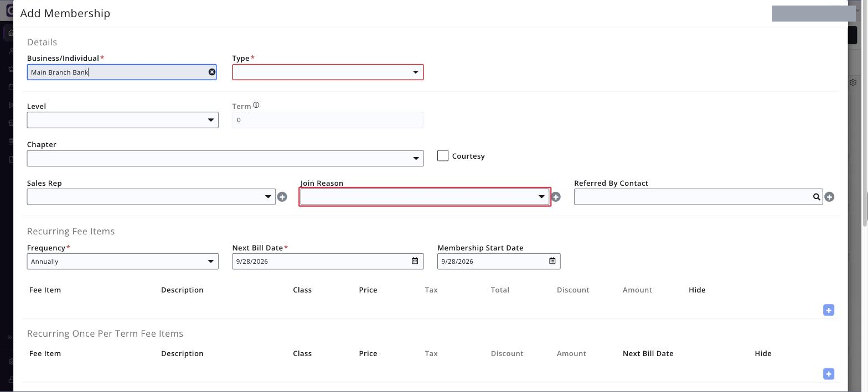Image resolution: width=868 pixels, height=392 pixels.
Task: Click the Fee Item column header under Recurring Fee Items
Action: point(45,290)
